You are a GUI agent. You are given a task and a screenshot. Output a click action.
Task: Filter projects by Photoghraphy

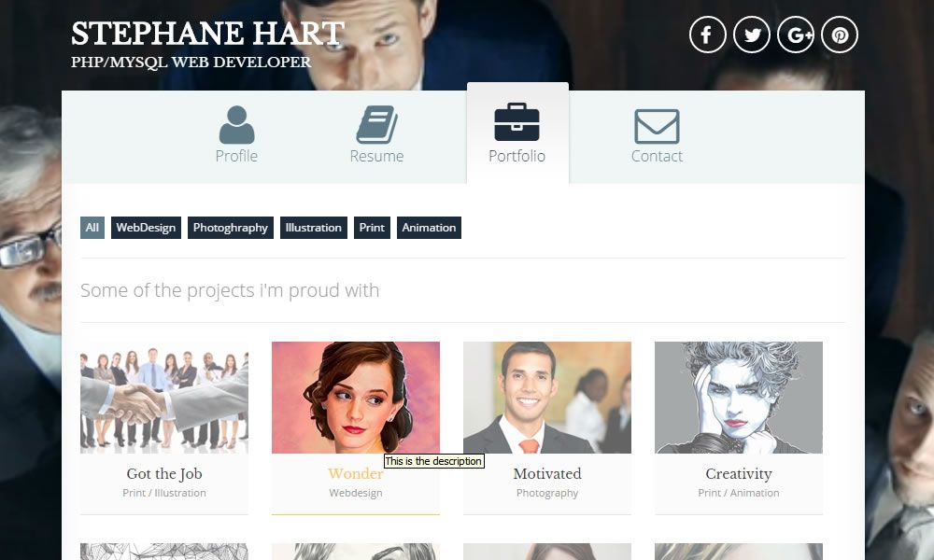(x=231, y=228)
